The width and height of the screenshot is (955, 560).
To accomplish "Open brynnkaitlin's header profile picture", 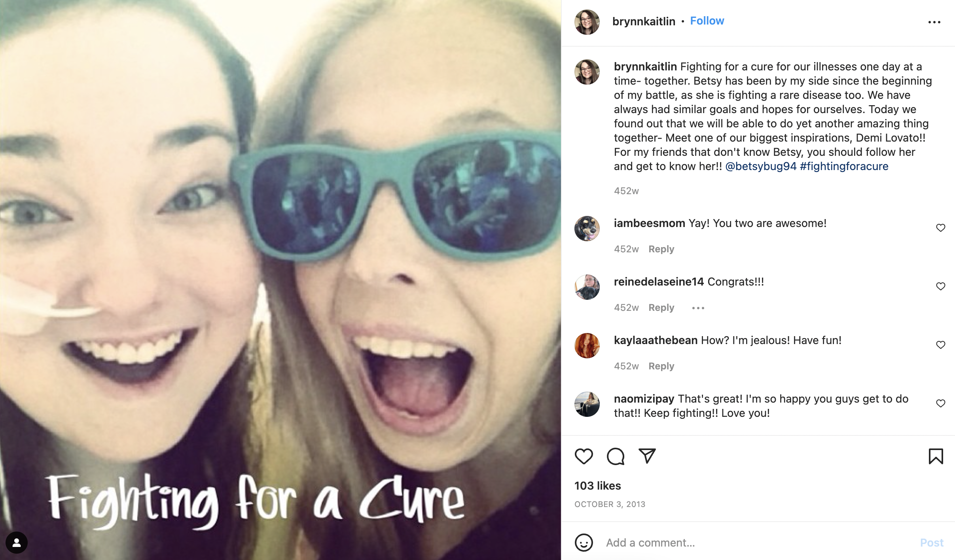I will (587, 22).
